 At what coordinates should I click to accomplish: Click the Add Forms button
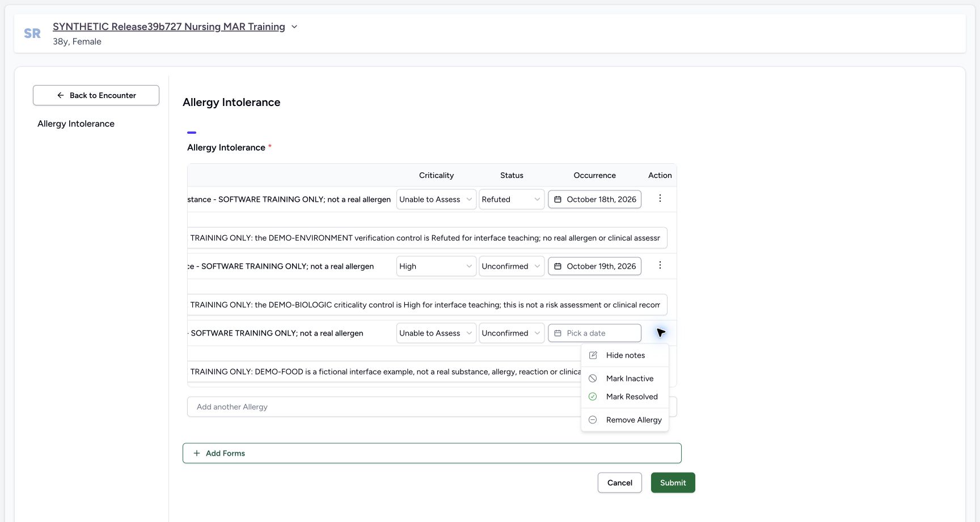coord(432,453)
